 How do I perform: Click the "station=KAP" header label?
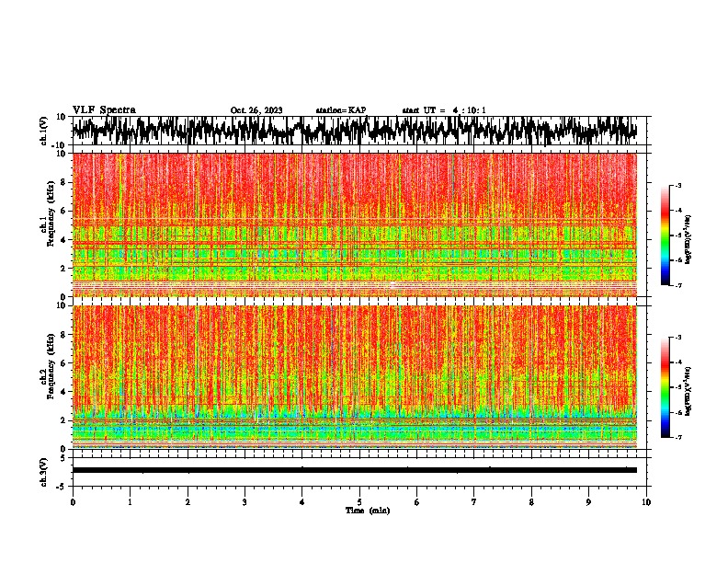[x=341, y=110]
